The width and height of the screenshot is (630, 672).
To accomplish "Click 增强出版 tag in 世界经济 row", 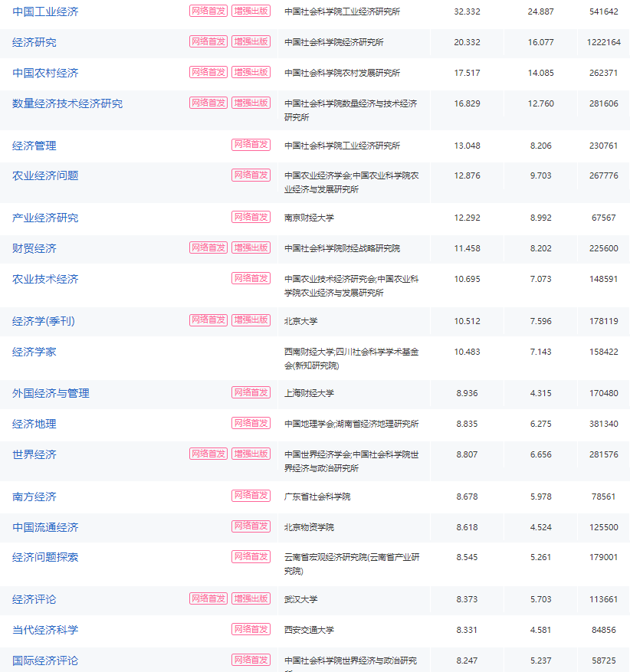I will tap(251, 454).
